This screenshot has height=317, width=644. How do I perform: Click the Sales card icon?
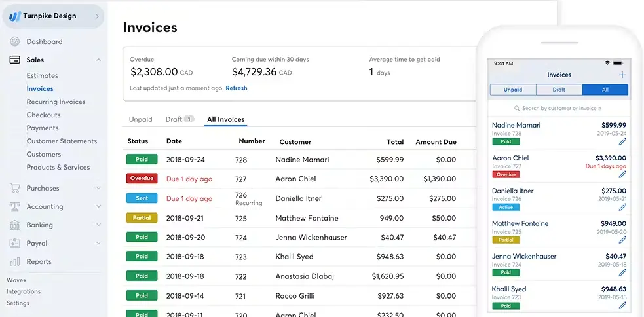click(15, 60)
